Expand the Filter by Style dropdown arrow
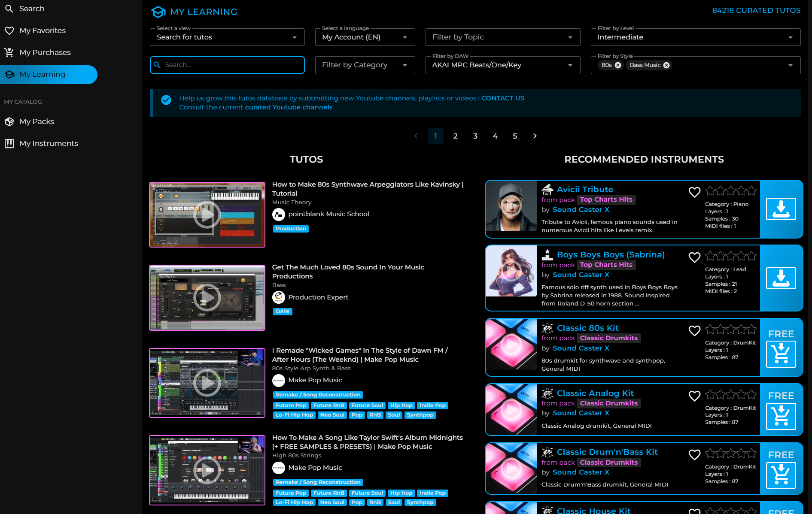Screen dimensions: 812x514 pyautogui.click(x=791, y=65)
